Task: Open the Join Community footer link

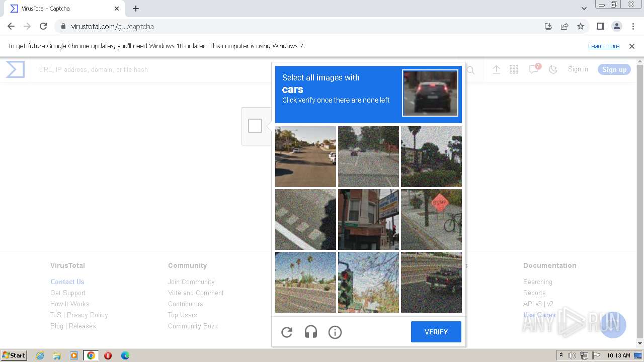Action: pos(191,282)
